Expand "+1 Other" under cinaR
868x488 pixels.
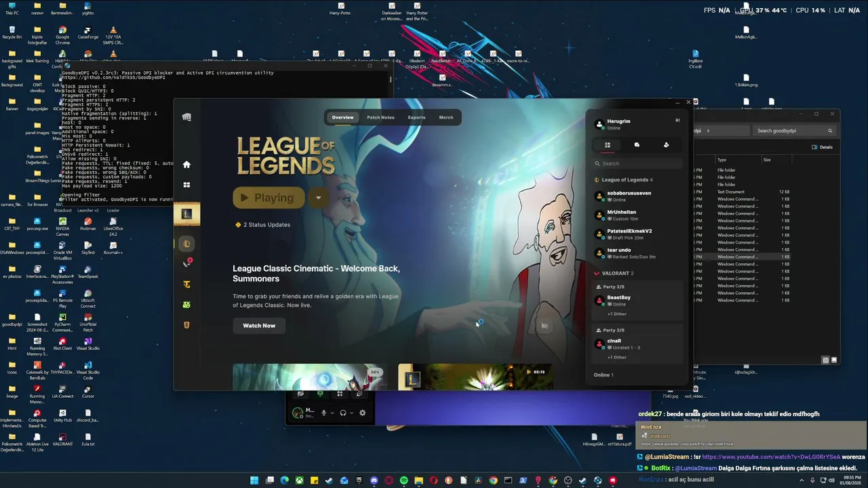(x=617, y=357)
